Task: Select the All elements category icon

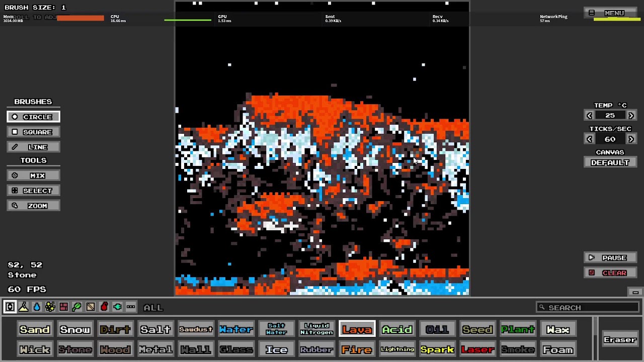Action: (10, 307)
